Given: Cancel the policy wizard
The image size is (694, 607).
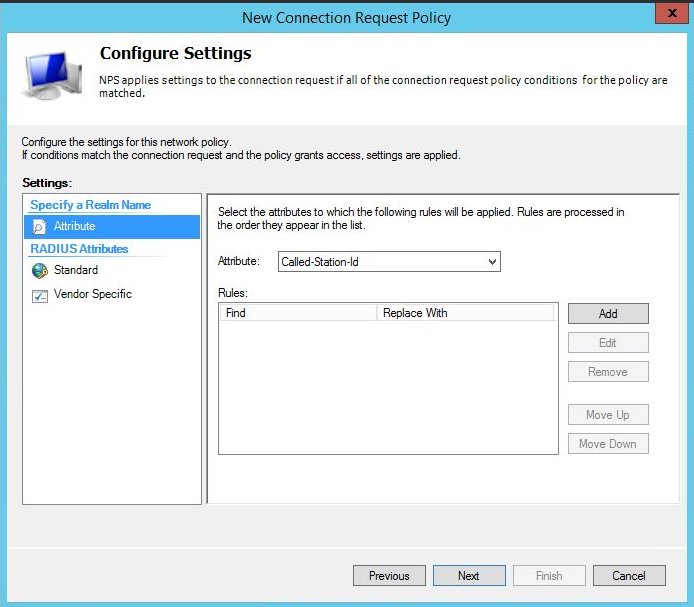Looking at the screenshot, I should click(629, 576).
